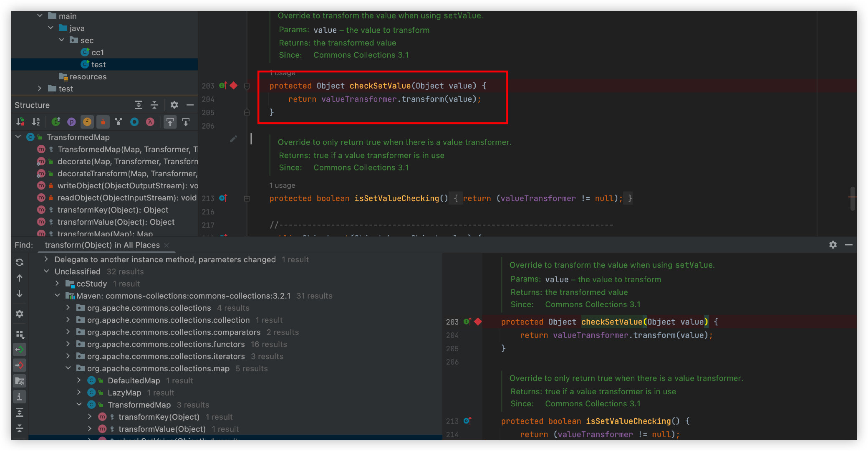Toggle Show Fields filter
Viewport: 868px width, 451px height.
87,122
